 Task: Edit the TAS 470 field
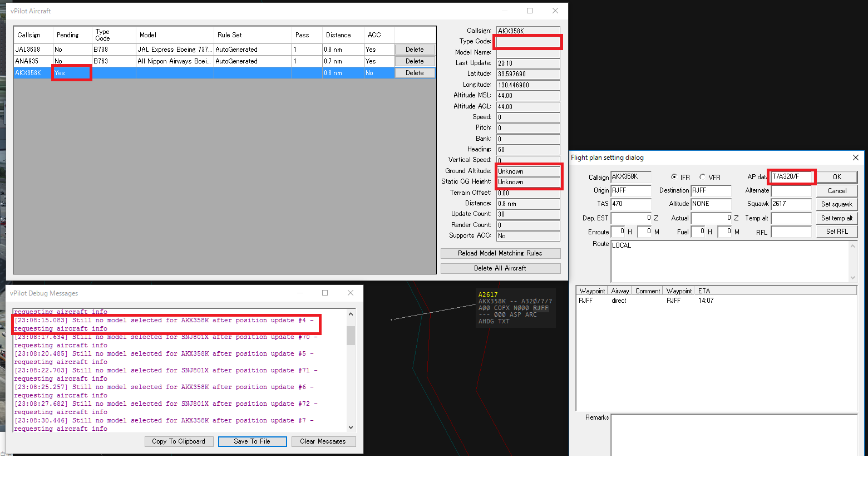[630, 204]
